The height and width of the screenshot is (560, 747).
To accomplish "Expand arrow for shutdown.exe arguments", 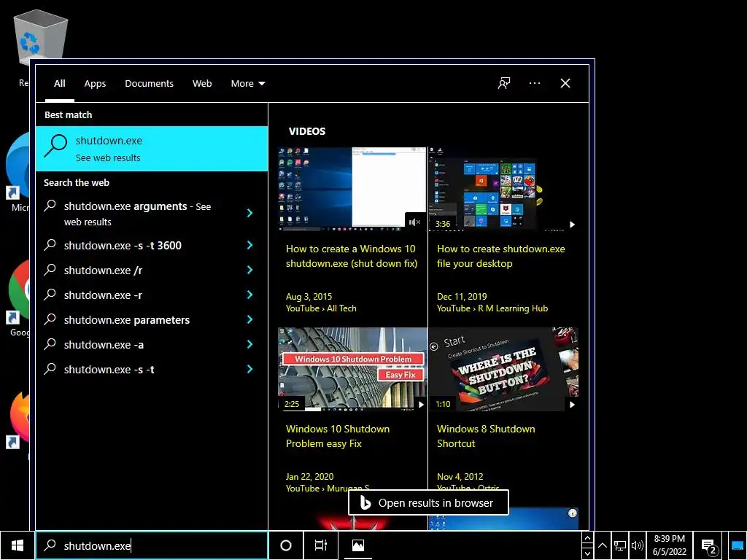I will [249, 213].
